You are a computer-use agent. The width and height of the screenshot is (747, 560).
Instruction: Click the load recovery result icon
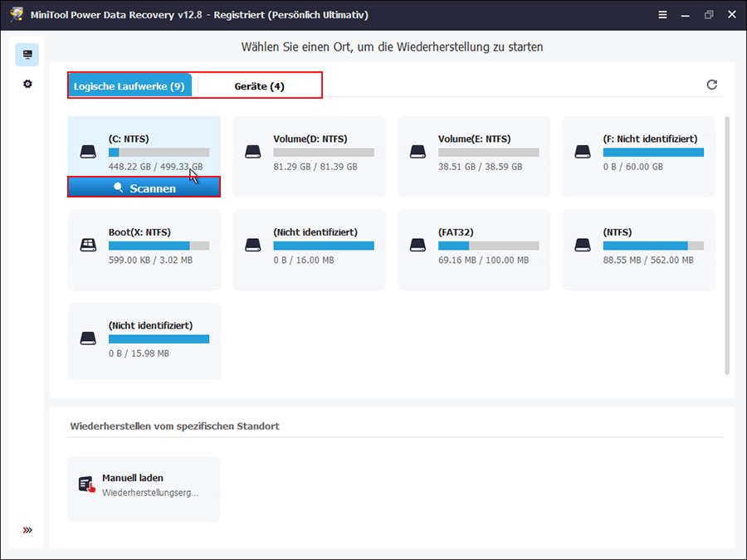point(88,483)
